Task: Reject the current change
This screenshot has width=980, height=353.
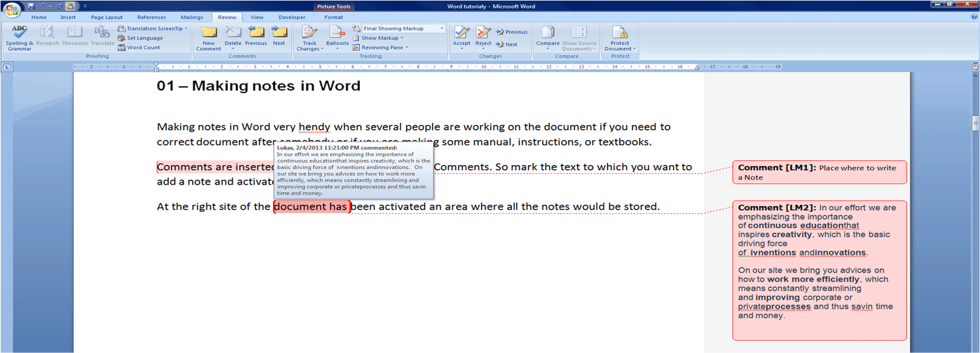Action: 483,38
